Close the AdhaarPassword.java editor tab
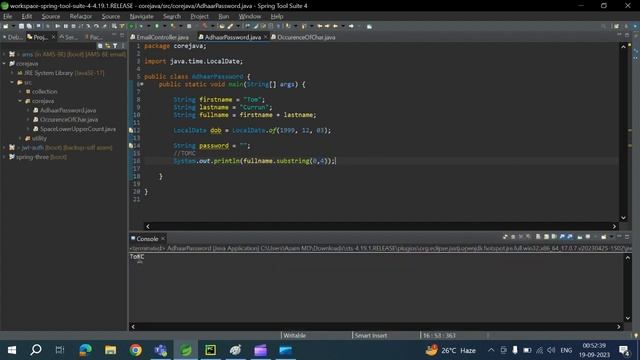 coord(265,37)
